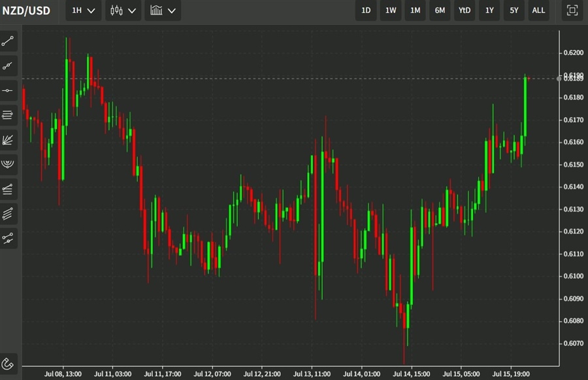Click the ALL time range button
Screen dimensions: 588x380
coord(538,10)
